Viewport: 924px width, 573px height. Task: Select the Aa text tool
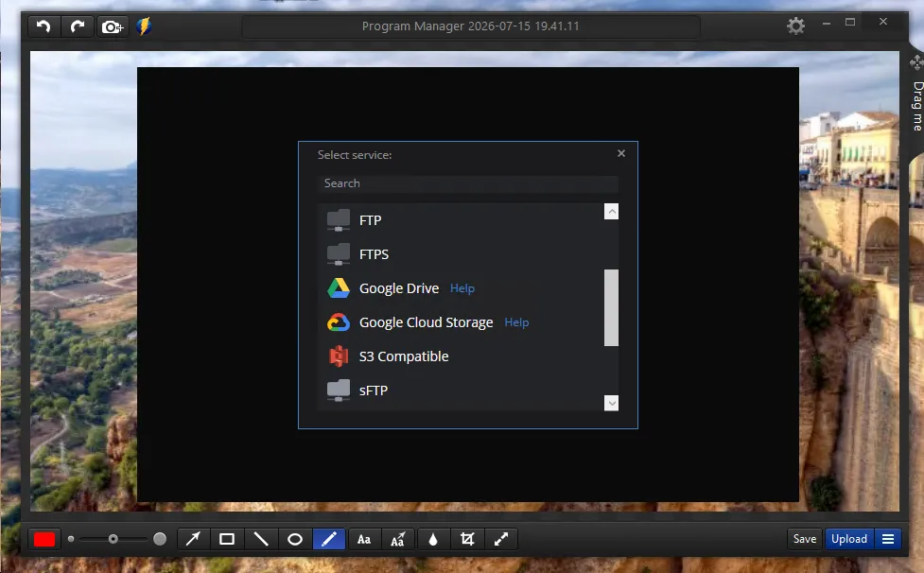coord(364,539)
